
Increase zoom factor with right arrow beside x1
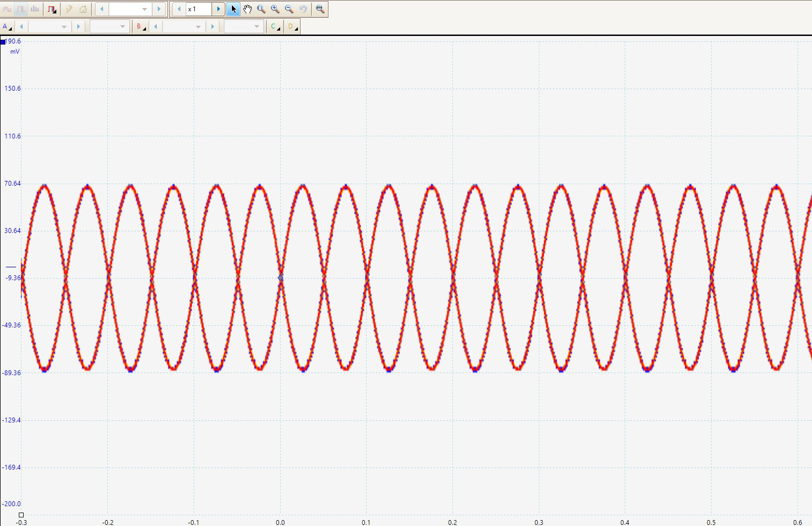(218, 9)
